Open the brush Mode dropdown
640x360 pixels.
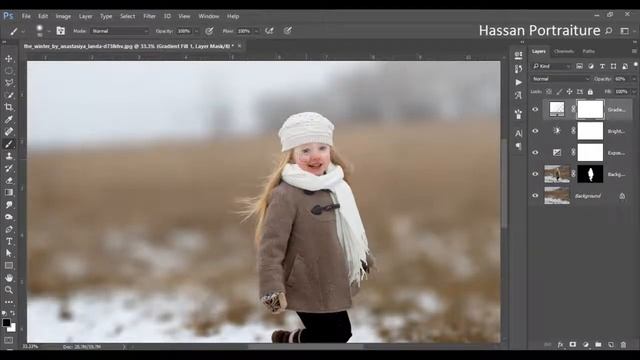pyautogui.click(x=120, y=31)
